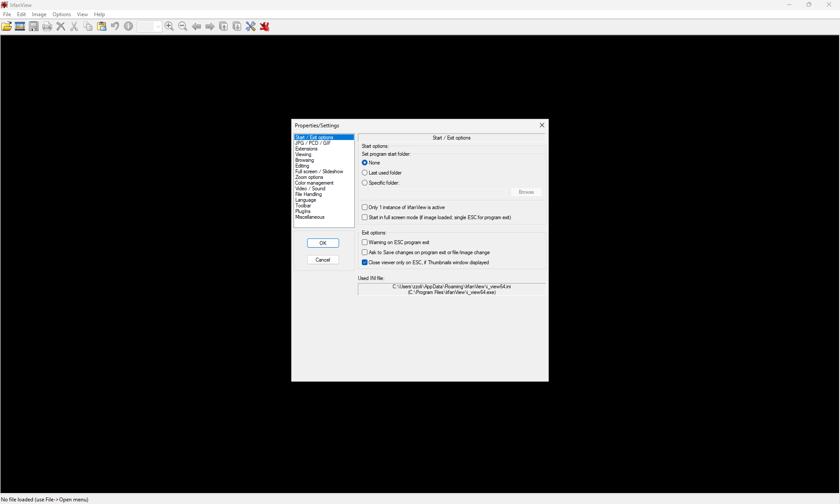Click the 'Start / Exit options' panel header
Screen dimensions: 840x504
[x=451, y=138]
